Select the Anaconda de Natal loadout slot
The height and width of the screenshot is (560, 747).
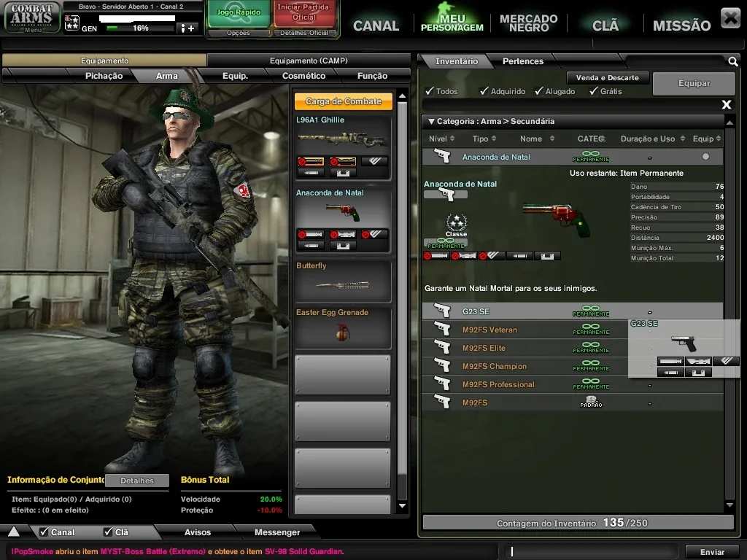(343, 220)
